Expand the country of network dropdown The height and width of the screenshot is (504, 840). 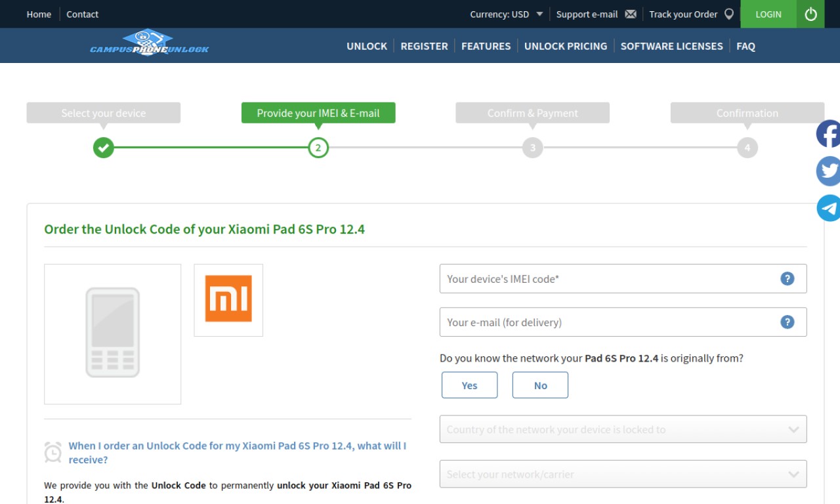(x=623, y=429)
